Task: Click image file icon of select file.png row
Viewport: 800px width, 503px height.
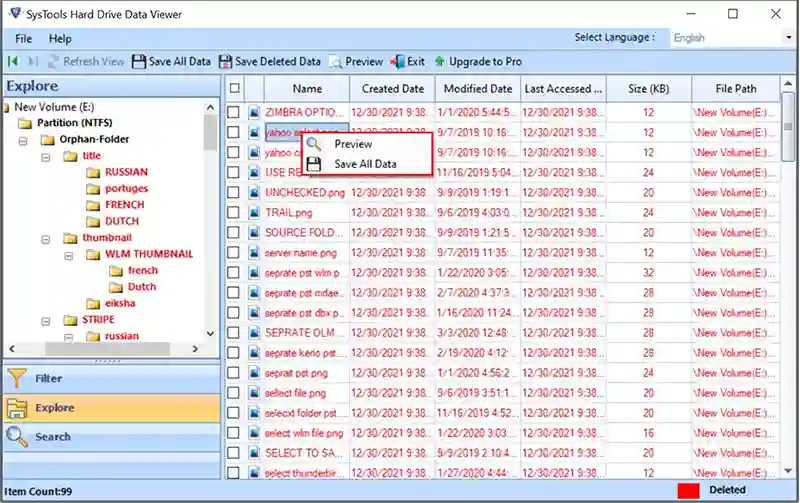Action: pos(254,393)
